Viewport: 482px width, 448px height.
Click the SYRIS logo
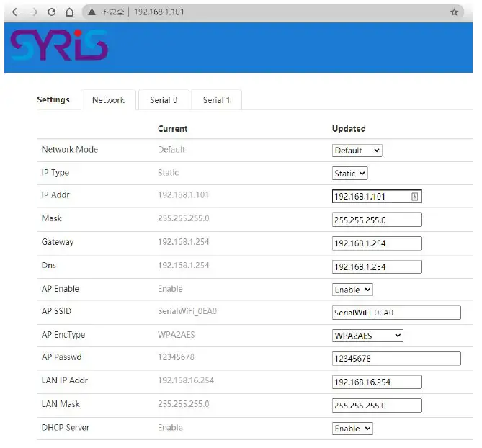(59, 45)
